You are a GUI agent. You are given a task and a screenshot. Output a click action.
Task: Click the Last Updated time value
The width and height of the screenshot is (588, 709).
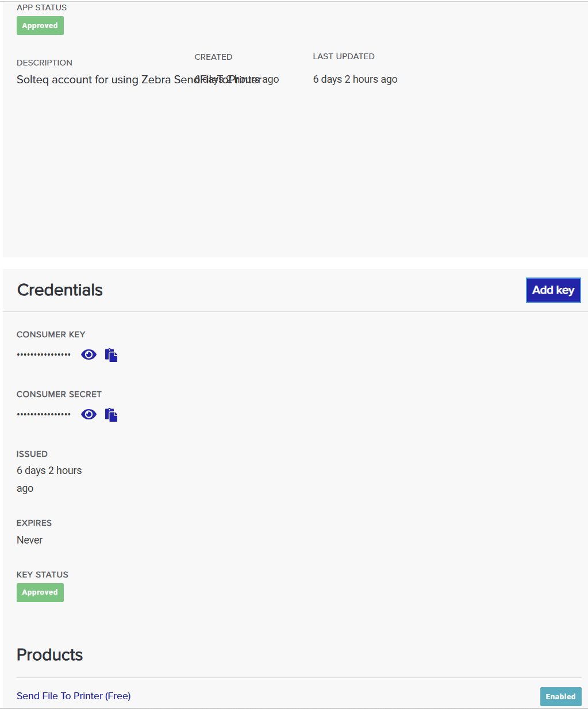355,79
